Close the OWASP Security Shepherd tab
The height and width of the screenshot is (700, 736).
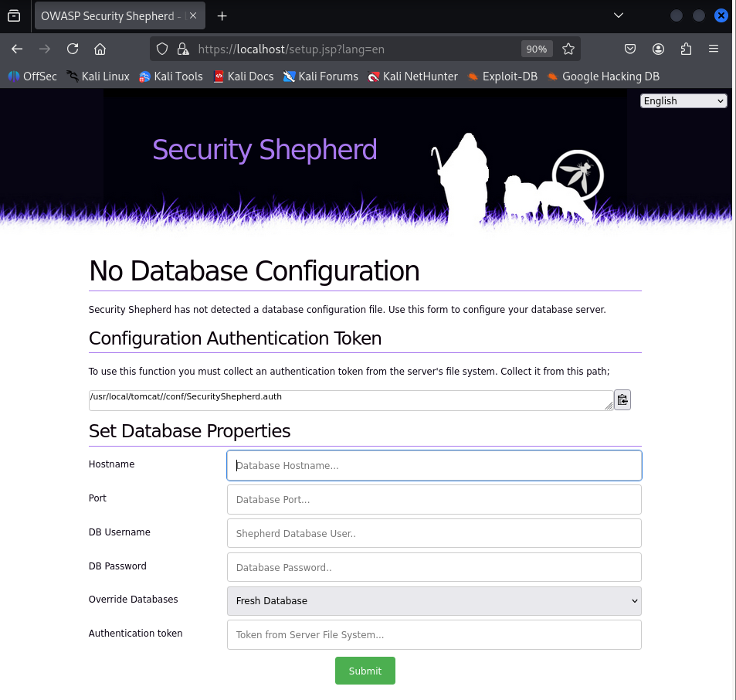(193, 15)
